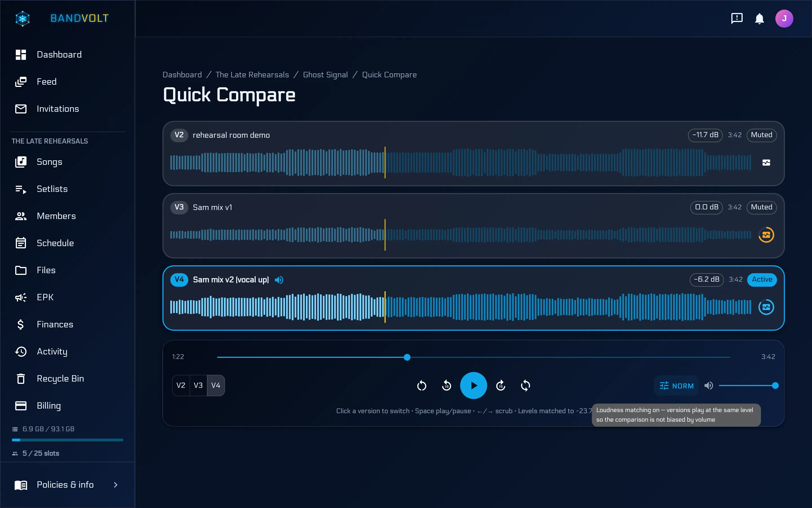
Task: Open the Invitations envelope icon
Action: pos(21,109)
